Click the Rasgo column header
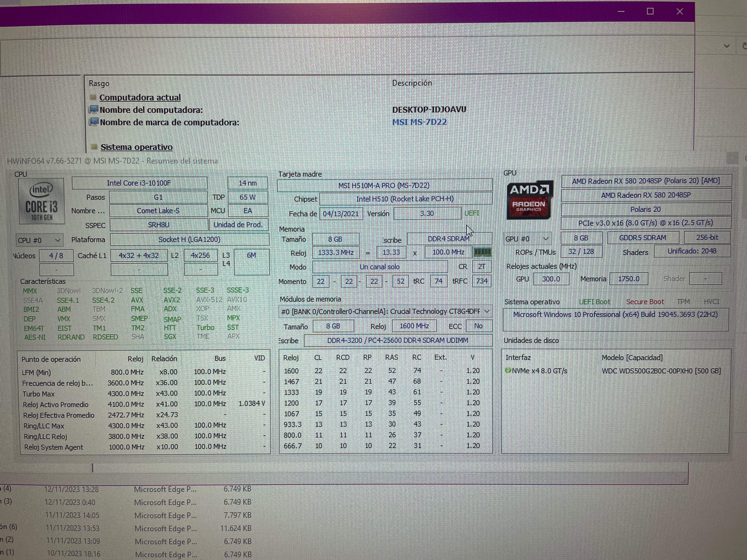This screenshot has height=560, width=747. (x=99, y=83)
